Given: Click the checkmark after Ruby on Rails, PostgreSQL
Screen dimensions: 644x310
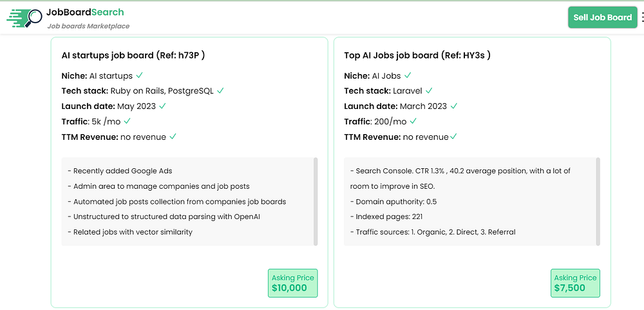Looking at the screenshot, I should (x=220, y=91).
